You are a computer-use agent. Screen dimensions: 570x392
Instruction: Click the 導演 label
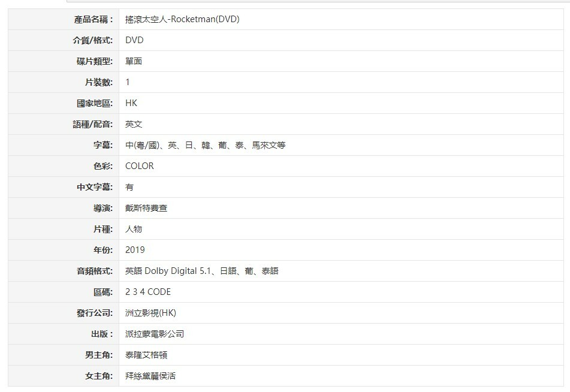[103, 209]
